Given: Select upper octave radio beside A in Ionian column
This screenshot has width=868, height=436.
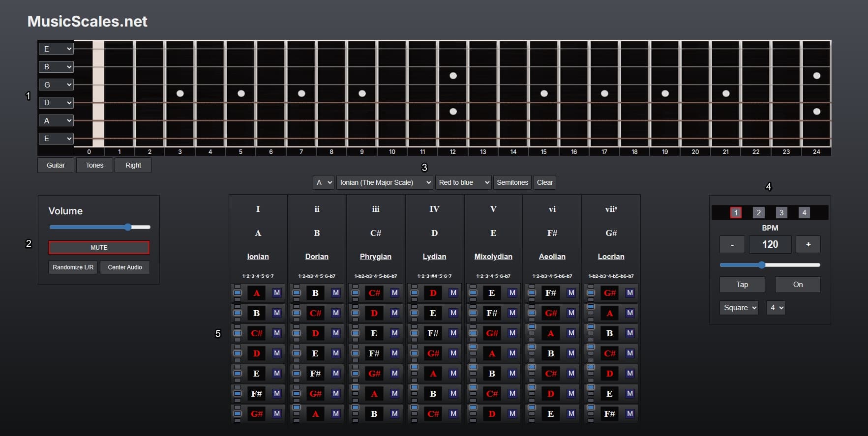Looking at the screenshot, I should coord(238,287).
